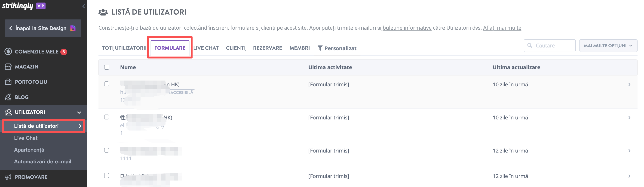The height and width of the screenshot is (187, 644).
Task: Select the Clienți tab
Action: pyautogui.click(x=236, y=48)
